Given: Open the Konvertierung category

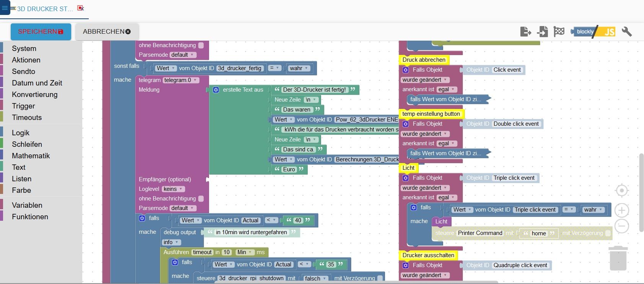Looking at the screenshot, I should [35, 94].
